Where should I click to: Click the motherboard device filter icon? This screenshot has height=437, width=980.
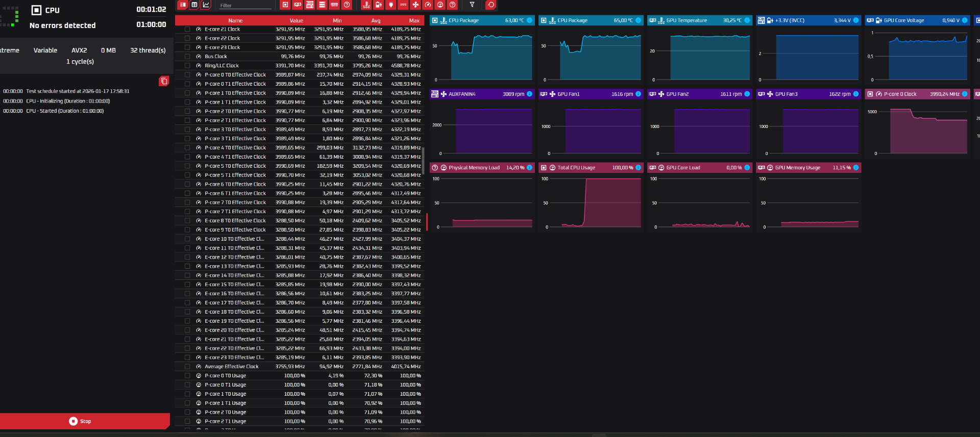(x=310, y=5)
